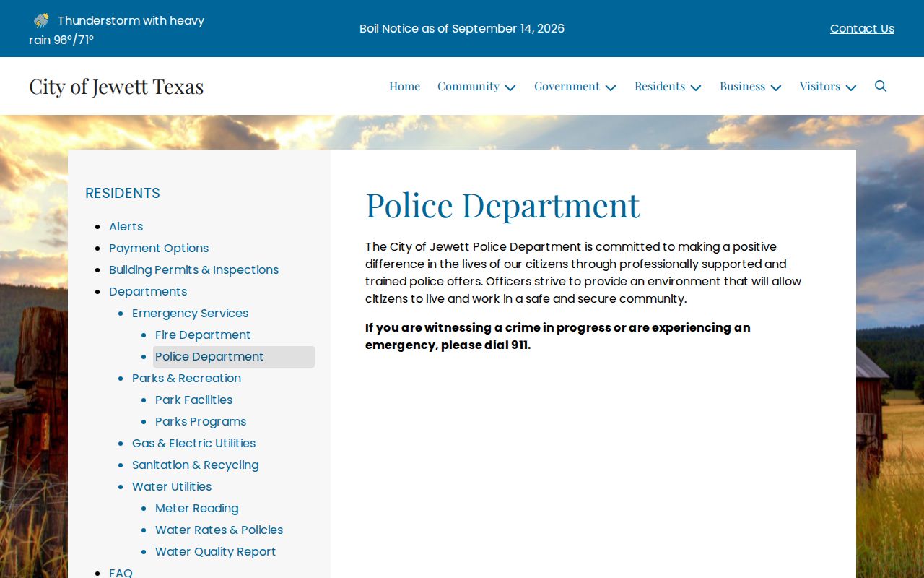Open Departments in the sidebar
Image resolution: width=924 pixels, height=578 pixels.
point(148,291)
